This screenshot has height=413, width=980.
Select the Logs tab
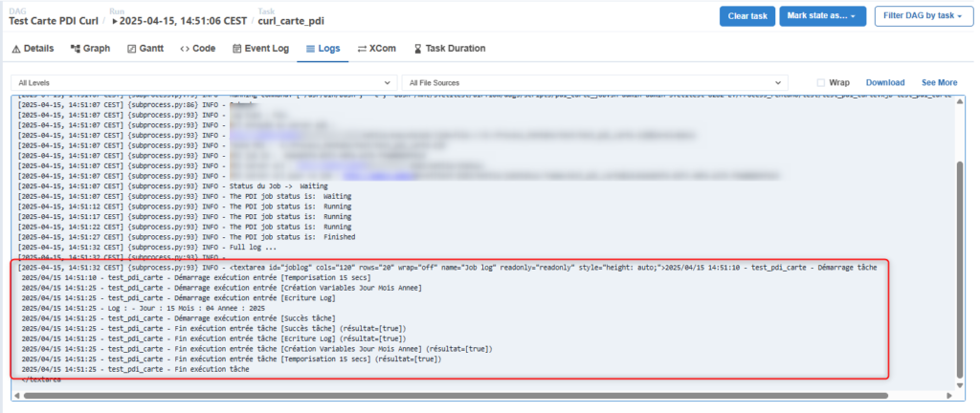(x=323, y=49)
